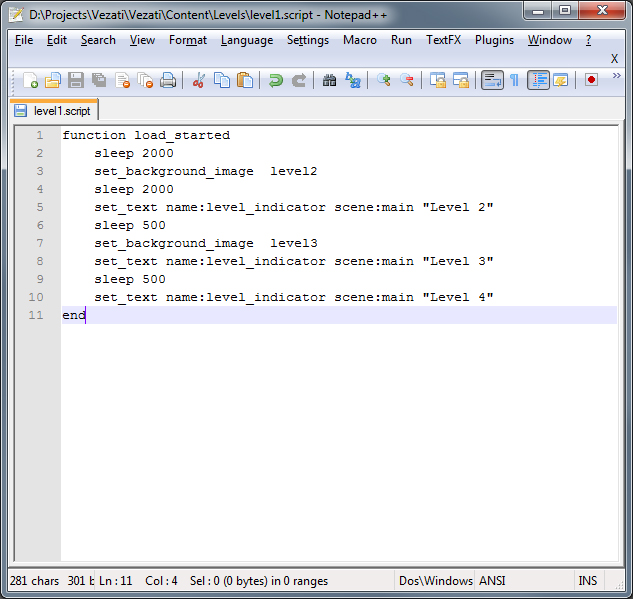Save the file with the floppy icon

pos(75,80)
